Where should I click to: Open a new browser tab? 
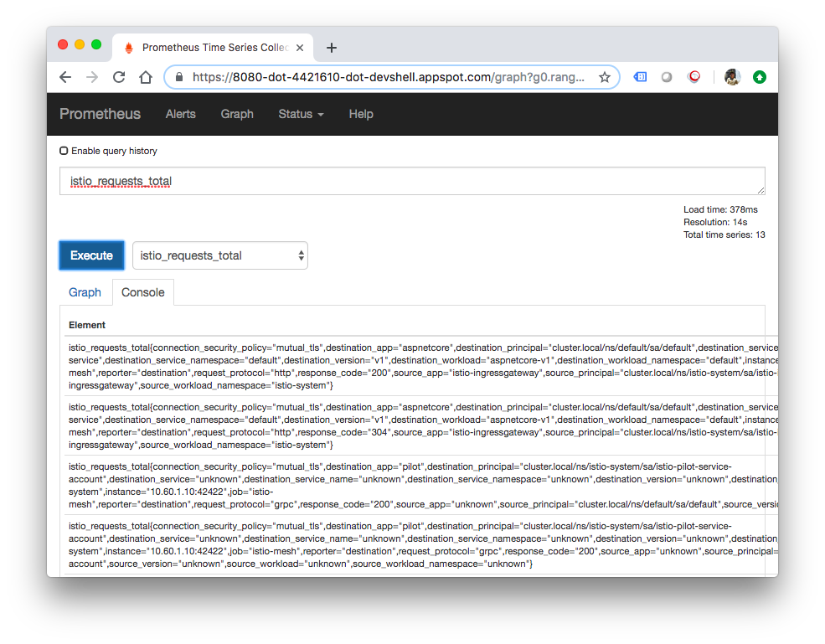[331, 48]
